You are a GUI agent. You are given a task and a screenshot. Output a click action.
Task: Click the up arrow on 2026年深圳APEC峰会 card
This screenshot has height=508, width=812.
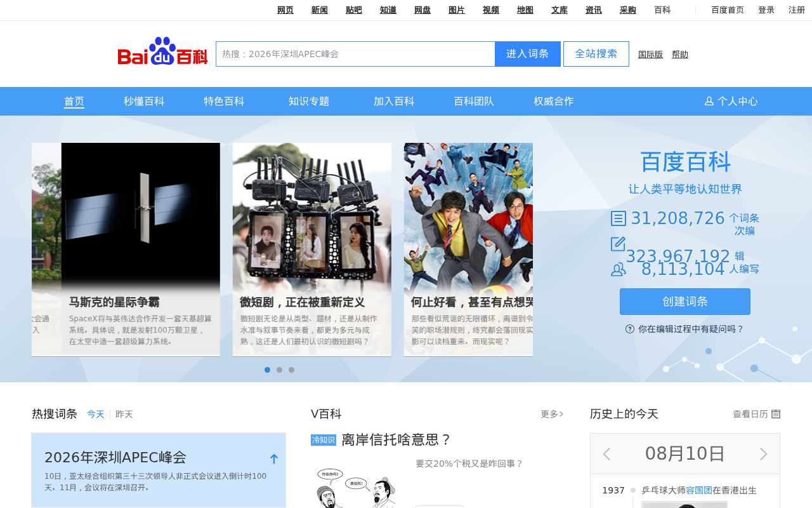point(274,459)
